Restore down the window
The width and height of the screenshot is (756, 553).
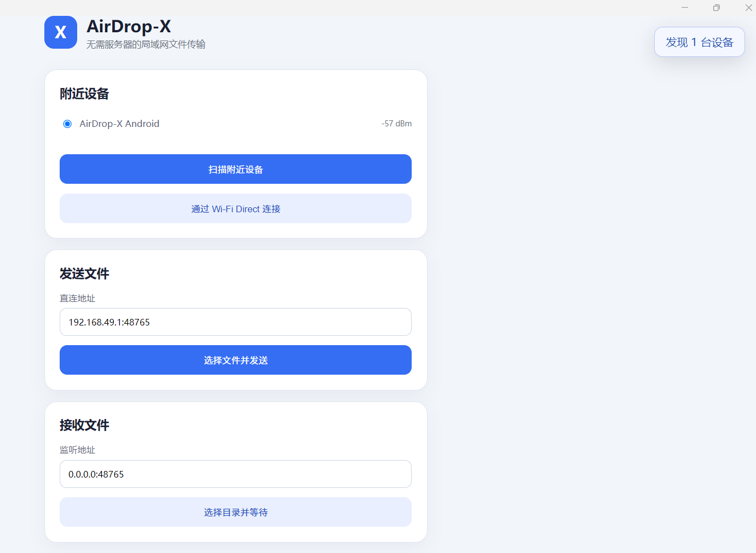pos(717,8)
